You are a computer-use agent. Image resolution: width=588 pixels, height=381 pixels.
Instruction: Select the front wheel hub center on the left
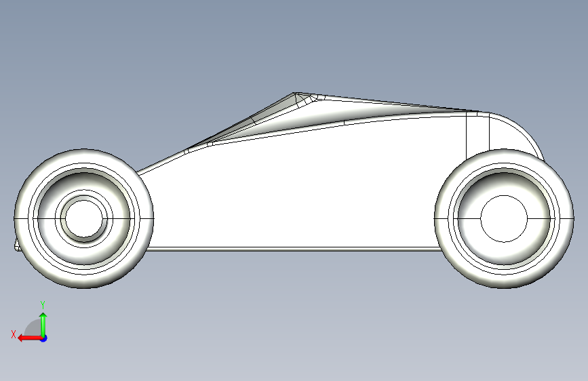(x=84, y=218)
